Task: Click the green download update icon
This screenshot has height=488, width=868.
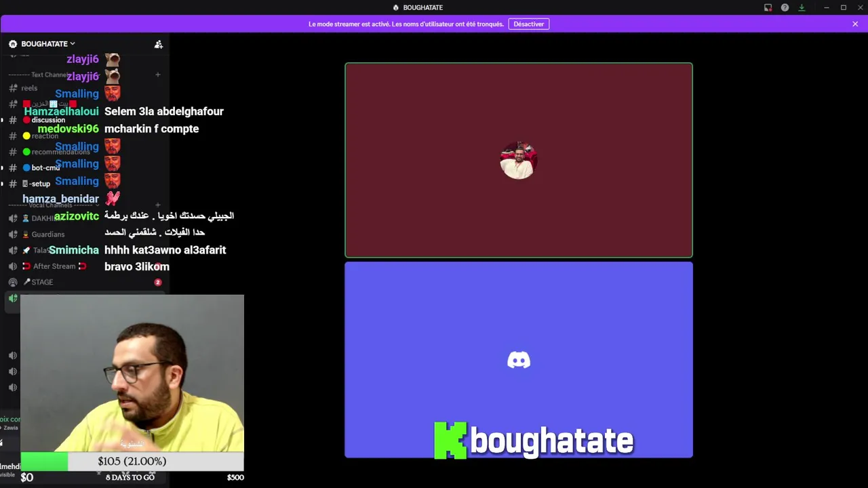Action: point(802,7)
